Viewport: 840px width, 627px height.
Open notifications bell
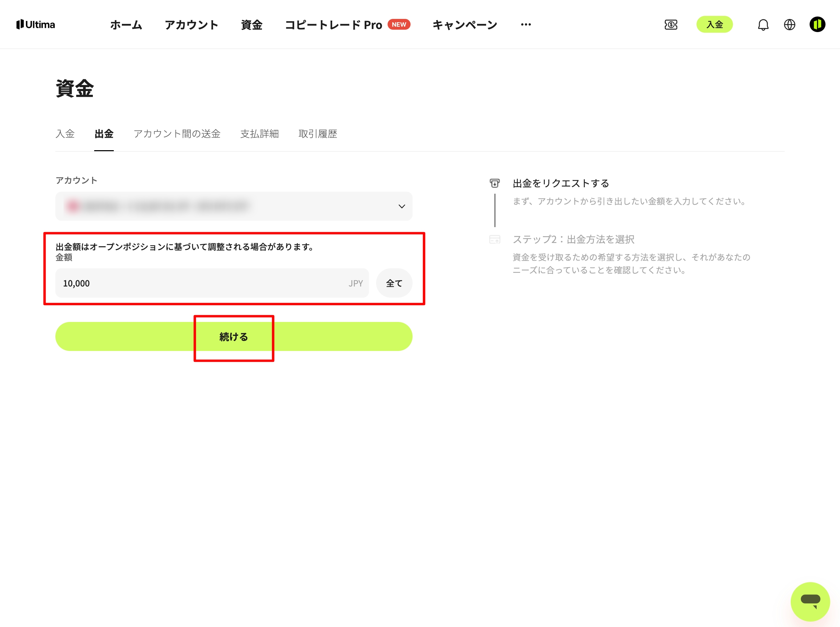click(x=763, y=25)
